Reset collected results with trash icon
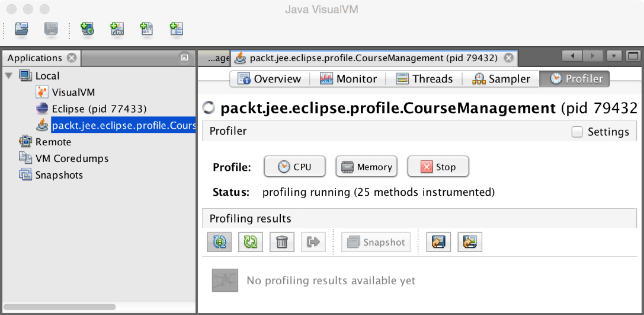This screenshot has height=315, width=644. (x=282, y=242)
